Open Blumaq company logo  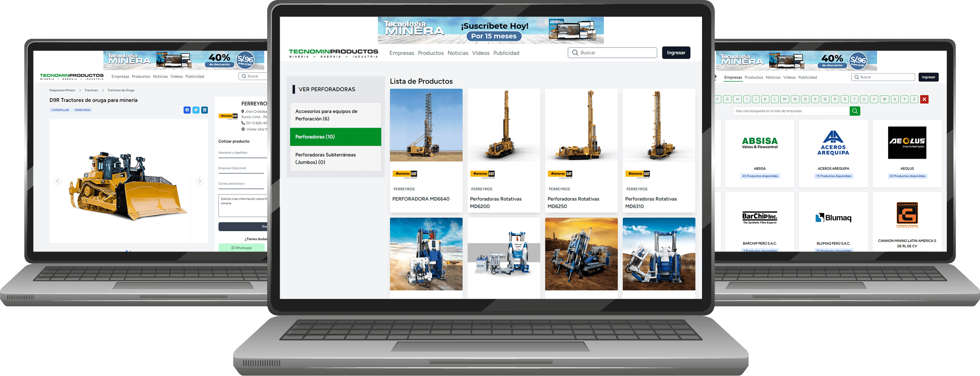click(x=833, y=218)
